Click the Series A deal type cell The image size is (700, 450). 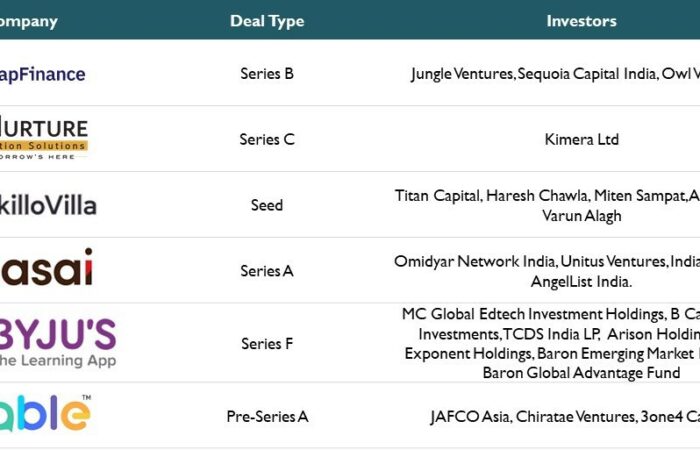(x=267, y=271)
